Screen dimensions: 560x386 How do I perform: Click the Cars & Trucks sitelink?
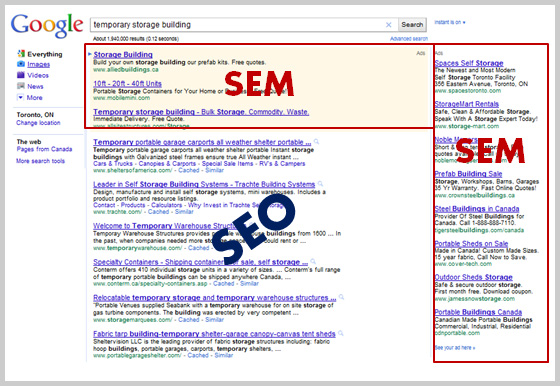tap(113, 164)
